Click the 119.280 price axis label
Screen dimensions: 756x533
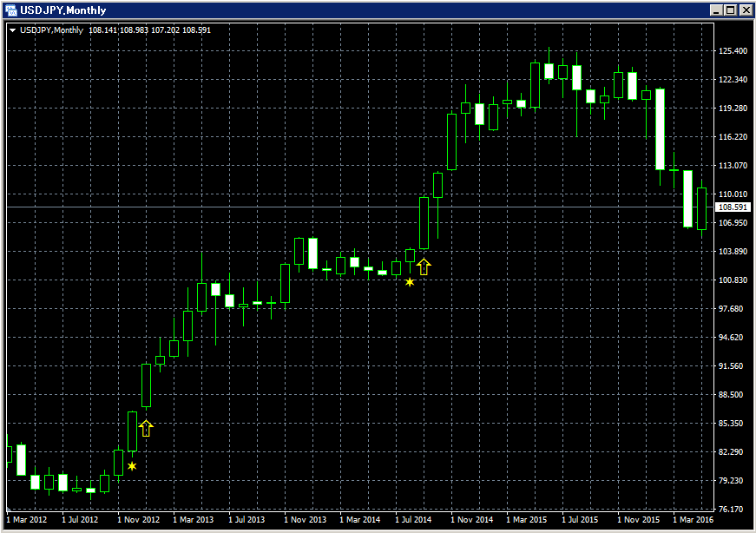point(733,108)
